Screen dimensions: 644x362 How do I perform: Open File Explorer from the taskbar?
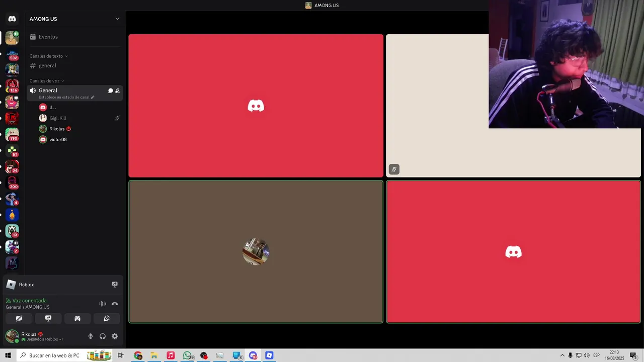click(154, 355)
